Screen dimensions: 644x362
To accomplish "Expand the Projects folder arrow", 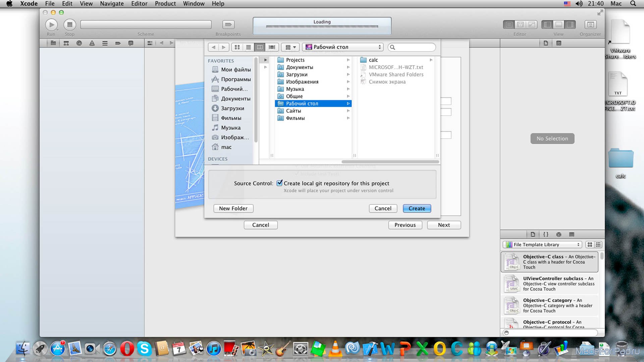I will [348, 60].
